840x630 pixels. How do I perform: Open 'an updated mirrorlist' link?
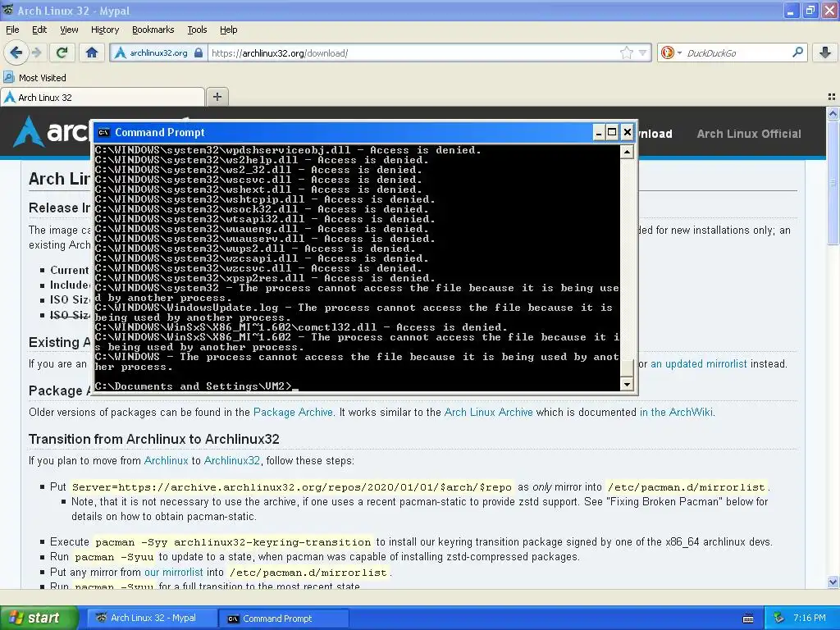(x=698, y=363)
